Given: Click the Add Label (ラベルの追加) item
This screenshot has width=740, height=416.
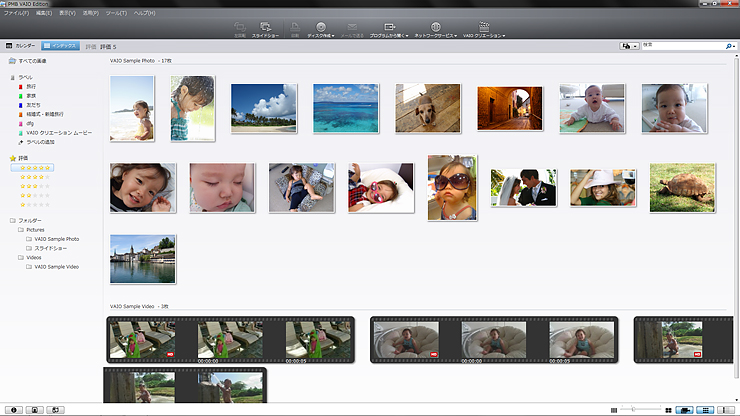Looking at the screenshot, I should (42, 141).
